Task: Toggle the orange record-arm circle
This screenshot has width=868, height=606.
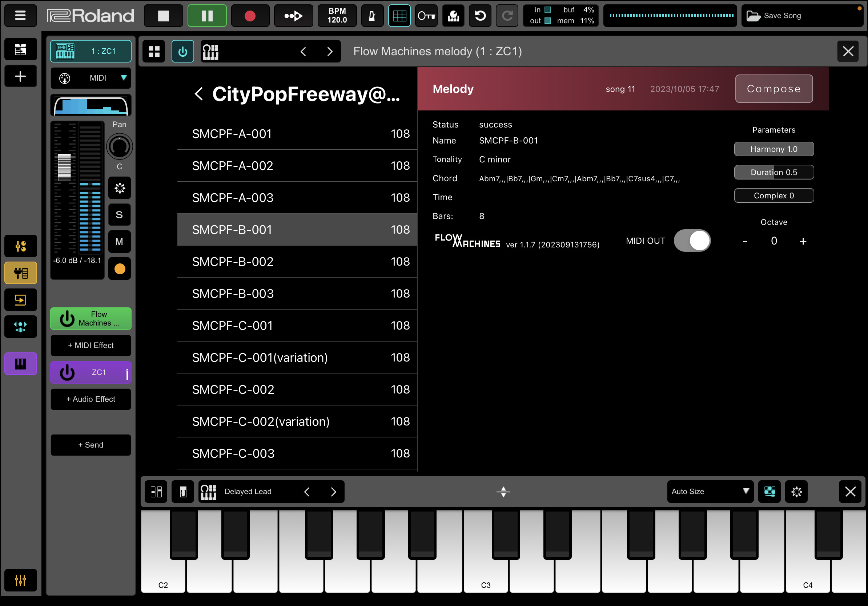Action: coord(120,268)
